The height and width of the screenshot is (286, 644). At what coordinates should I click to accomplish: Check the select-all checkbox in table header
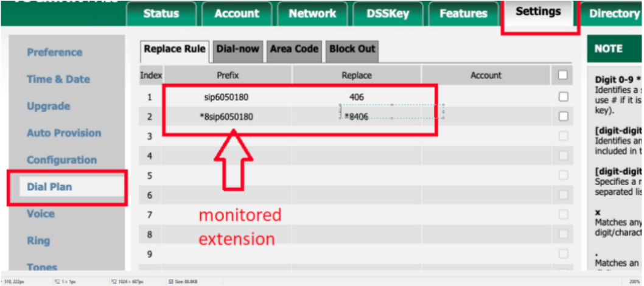click(563, 75)
